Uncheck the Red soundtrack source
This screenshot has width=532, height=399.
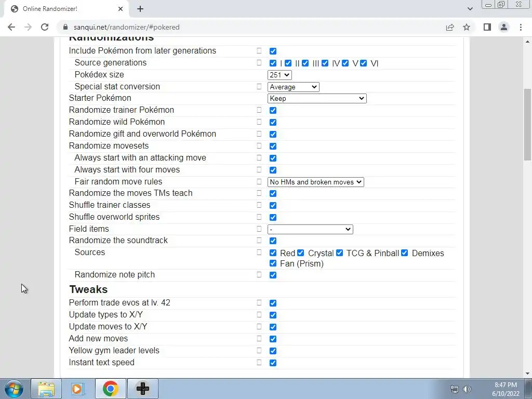tap(273, 253)
